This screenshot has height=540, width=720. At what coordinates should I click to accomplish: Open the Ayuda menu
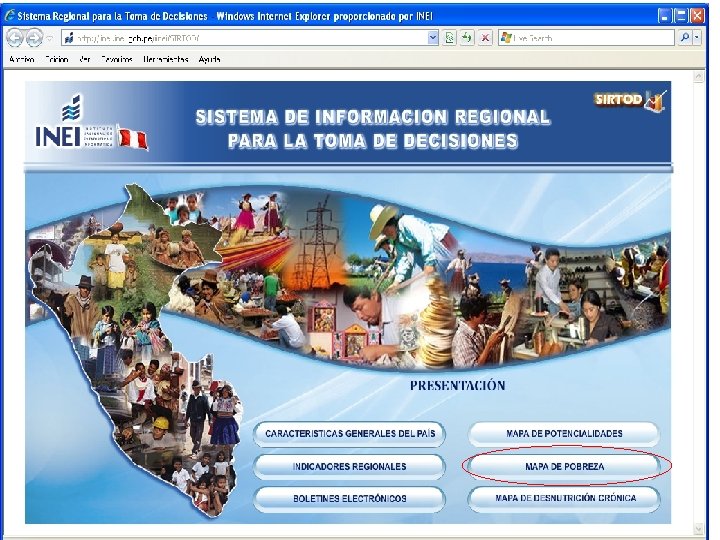pos(209,59)
